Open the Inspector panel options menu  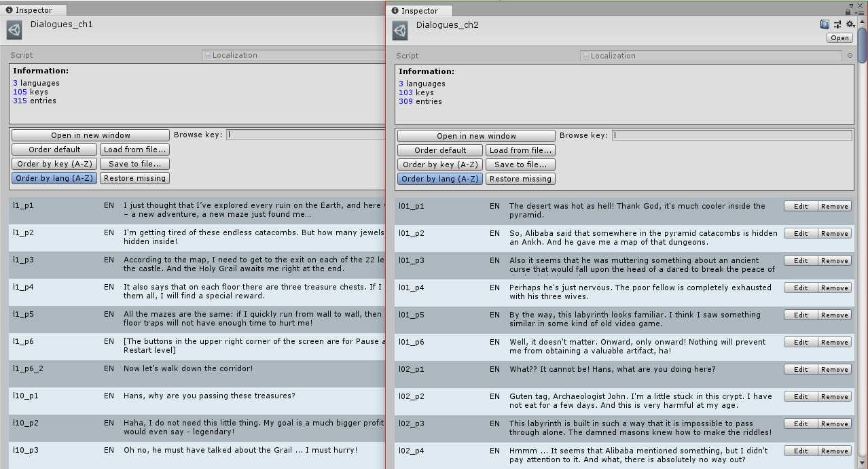860,11
